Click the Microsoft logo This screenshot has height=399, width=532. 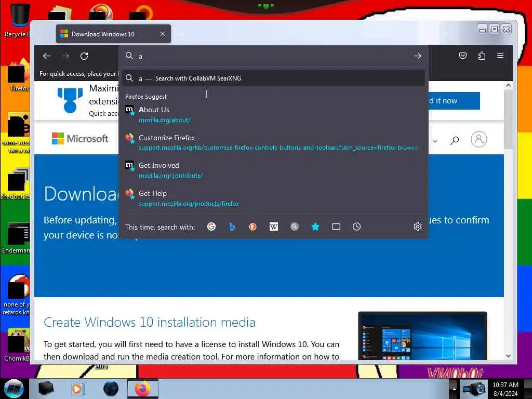(80, 138)
